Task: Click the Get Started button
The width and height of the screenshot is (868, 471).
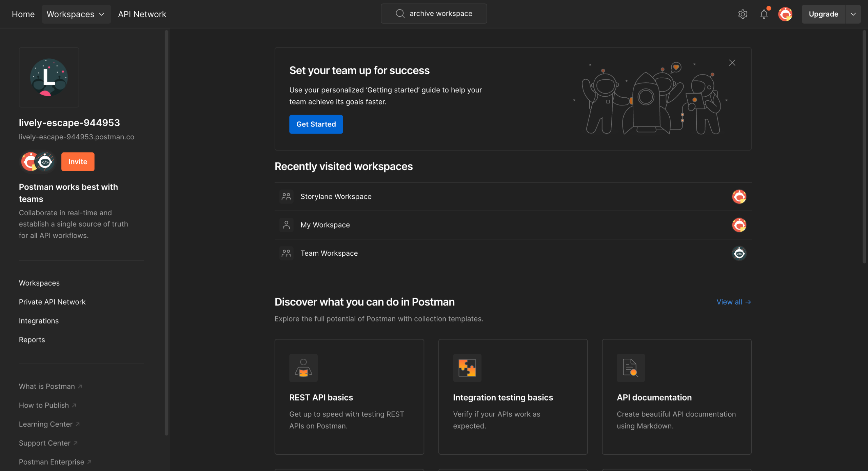Action: click(x=316, y=124)
